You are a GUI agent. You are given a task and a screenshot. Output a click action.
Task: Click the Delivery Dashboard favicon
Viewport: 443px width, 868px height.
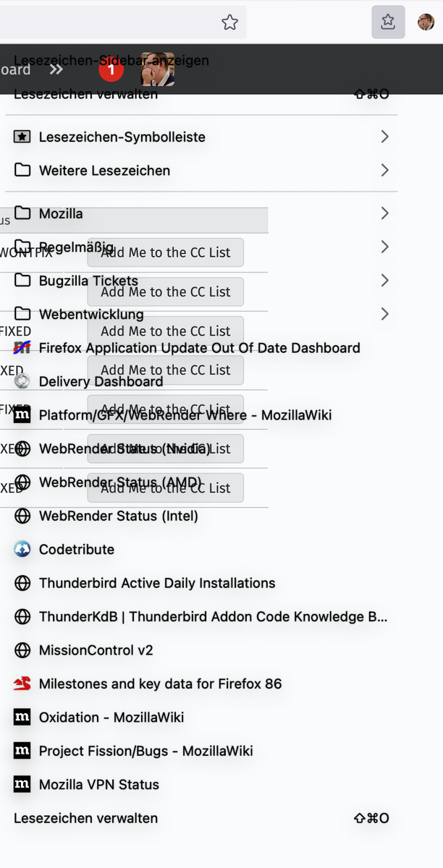coord(22,381)
